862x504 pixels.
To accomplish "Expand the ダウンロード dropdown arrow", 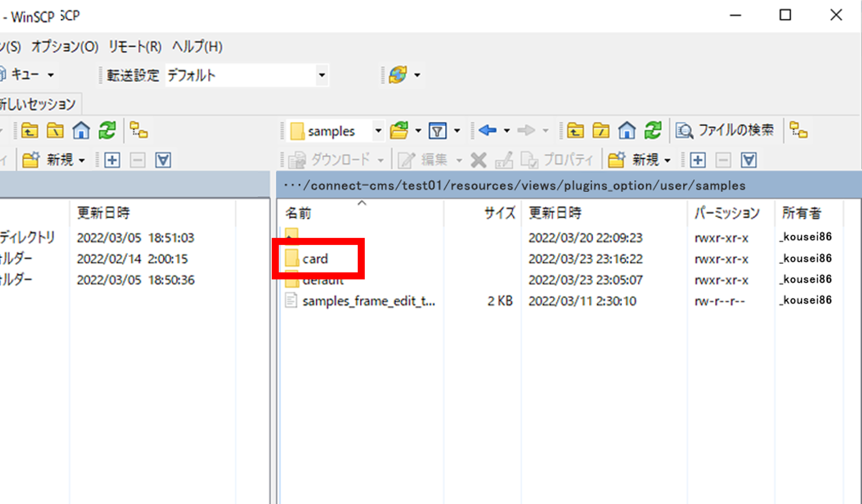I will (x=380, y=160).
